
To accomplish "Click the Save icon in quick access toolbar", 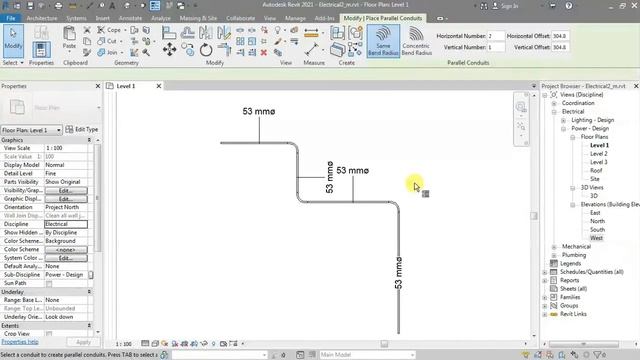I will pos(30,6).
